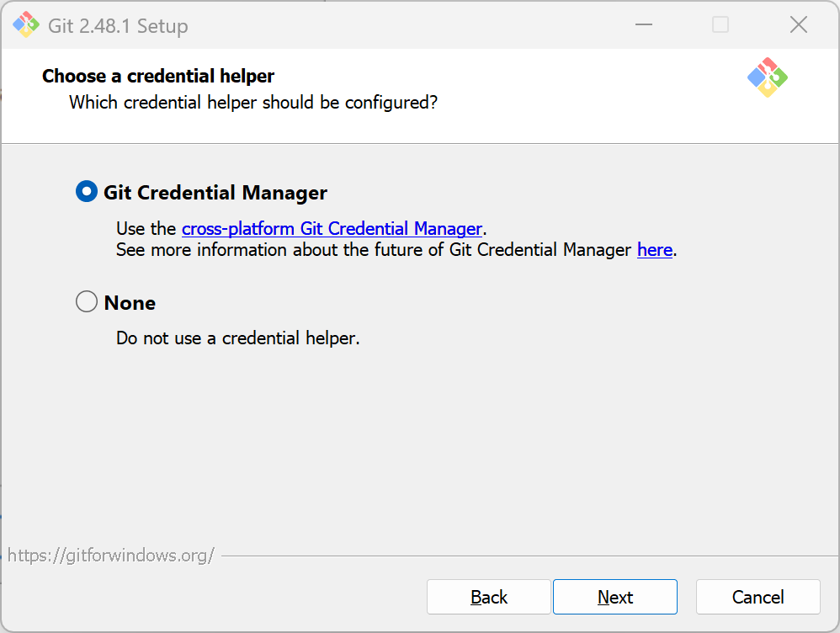Click the "Git 2.48.1 Setup" title text
This screenshot has width=840, height=633.
(118, 26)
